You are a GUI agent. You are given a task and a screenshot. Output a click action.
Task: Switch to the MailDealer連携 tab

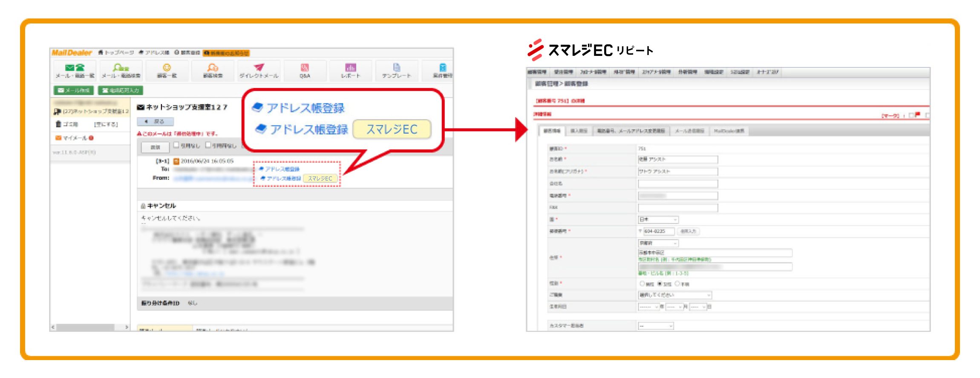coord(729,131)
